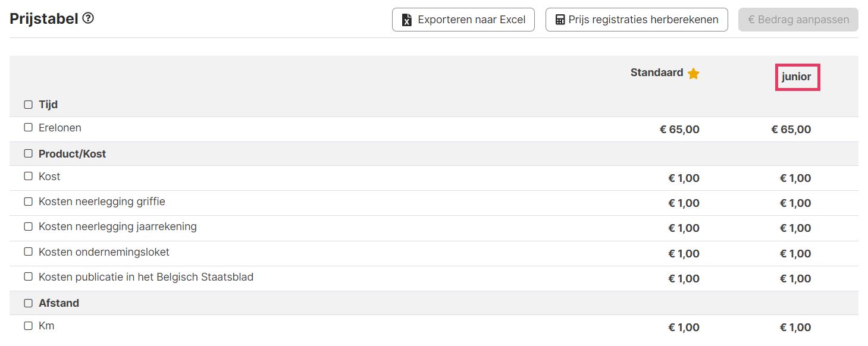The width and height of the screenshot is (868, 346).
Task: Tick Kosten ondernemingsloket checkbox
Action: pyautogui.click(x=28, y=251)
